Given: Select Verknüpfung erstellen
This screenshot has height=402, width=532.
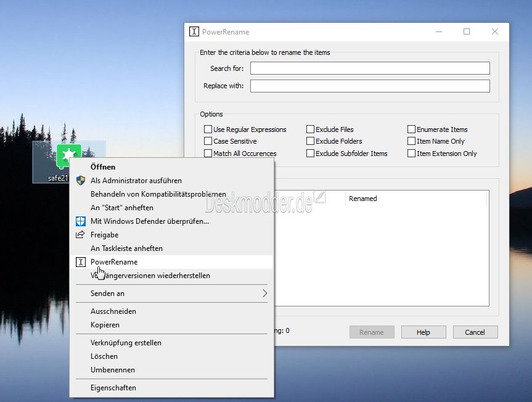Looking at the screenshot, I should coord(171,343).
